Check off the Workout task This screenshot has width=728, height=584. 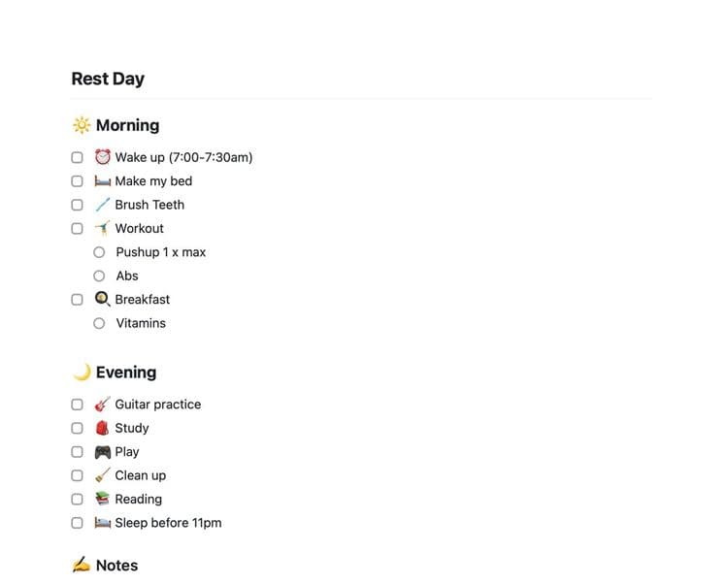coord(77,228)
